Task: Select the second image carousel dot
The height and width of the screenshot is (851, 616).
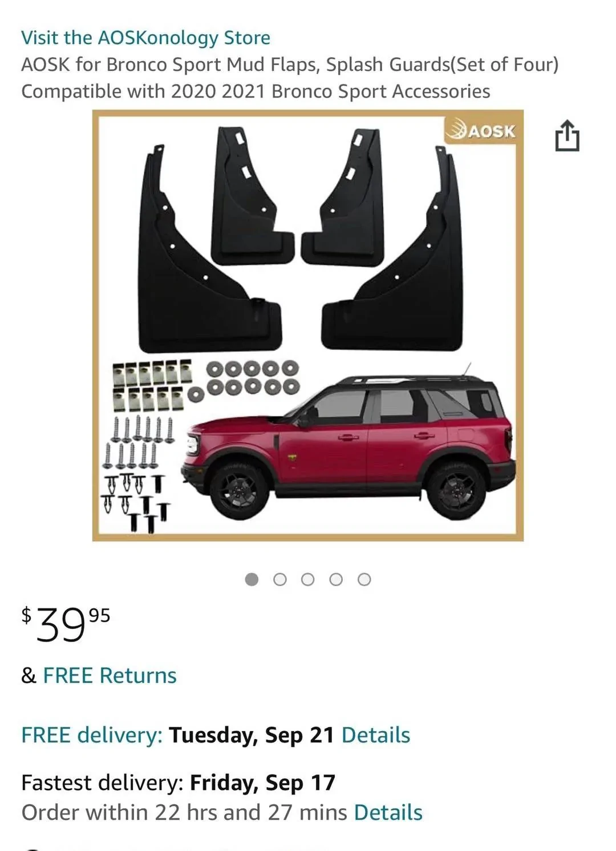Action: (280, 579)
